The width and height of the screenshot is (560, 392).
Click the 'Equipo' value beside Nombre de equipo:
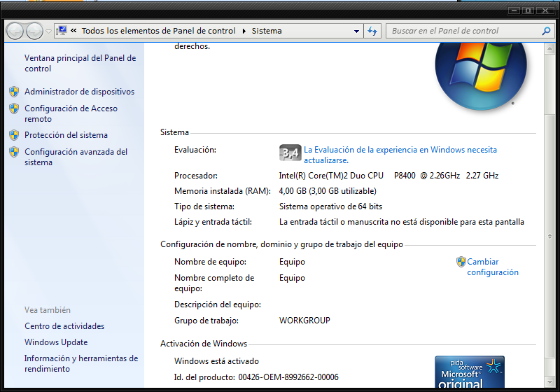click(x=292, y=262)
